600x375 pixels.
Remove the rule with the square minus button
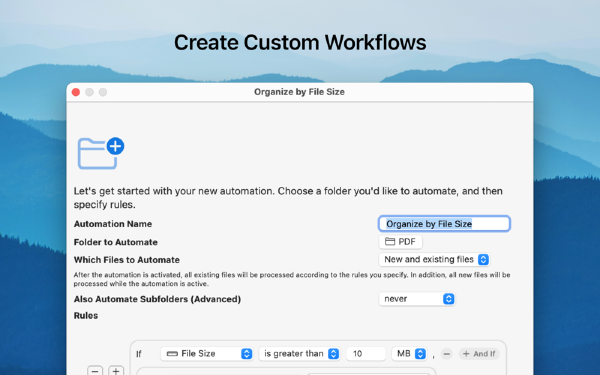95,370
